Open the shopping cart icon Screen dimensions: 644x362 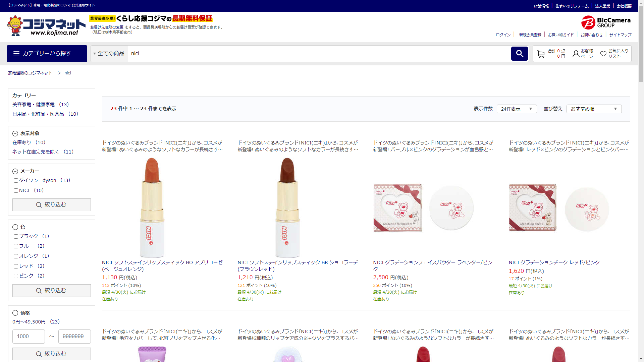(540, 54)
